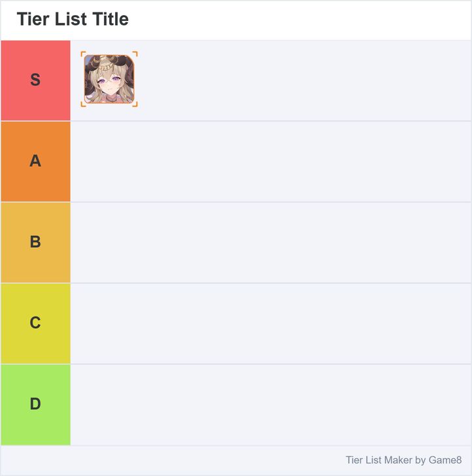472x476 pixels.
Task: Open the "Game8" word in the footer
Action: pyautogui.click(x=445, y=460)
